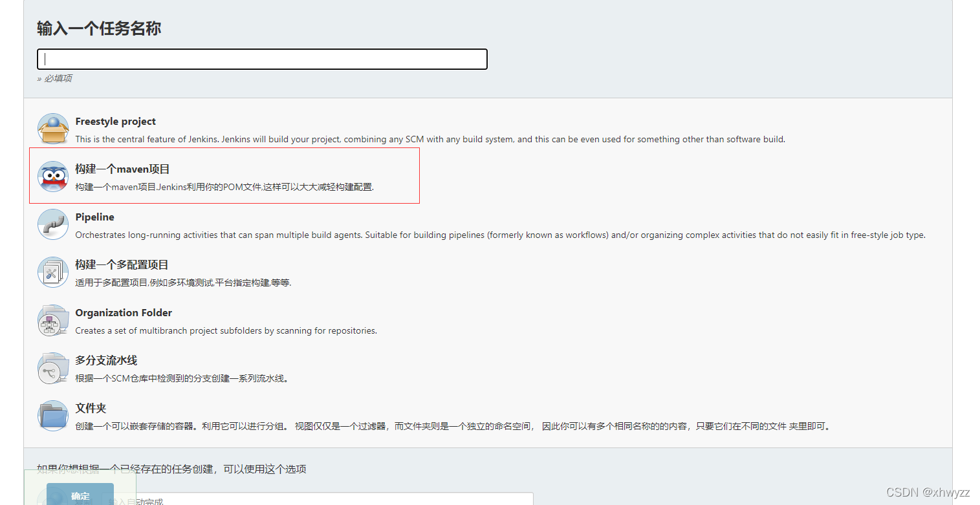Click the Pipeline orchestrates description text

500,235
